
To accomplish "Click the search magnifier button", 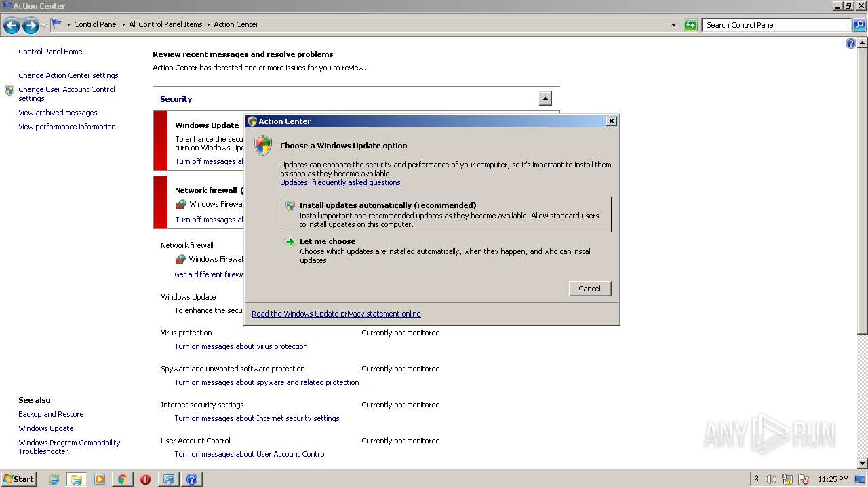I will [x=859, y=25].
